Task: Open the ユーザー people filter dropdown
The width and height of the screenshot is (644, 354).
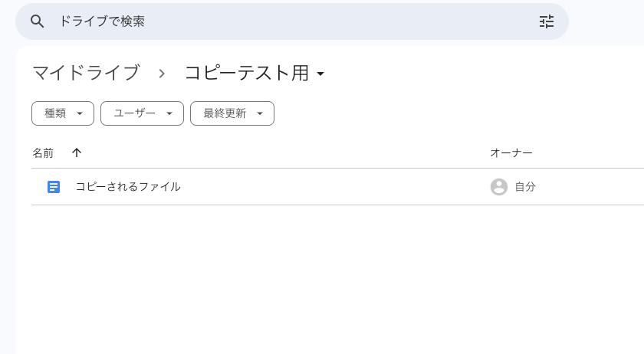Action: pos(142,113)
